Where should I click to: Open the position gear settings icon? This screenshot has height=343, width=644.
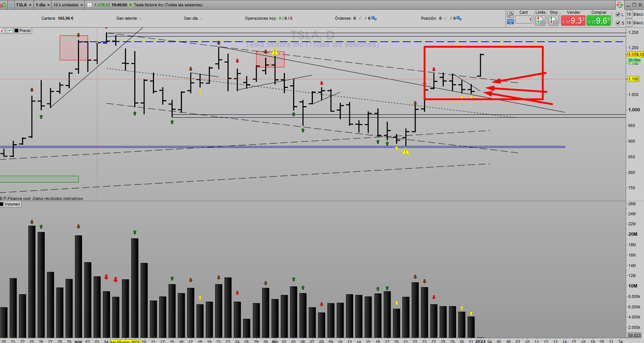459,18
